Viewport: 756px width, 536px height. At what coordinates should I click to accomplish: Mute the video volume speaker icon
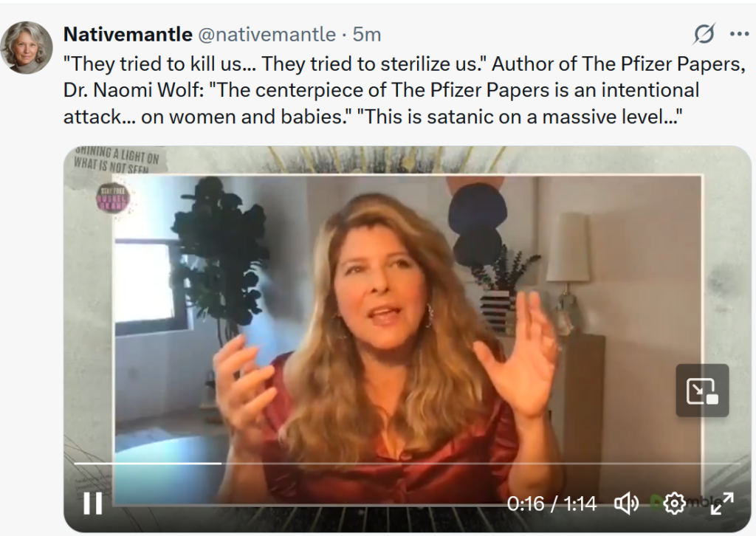tap(626, 504)
